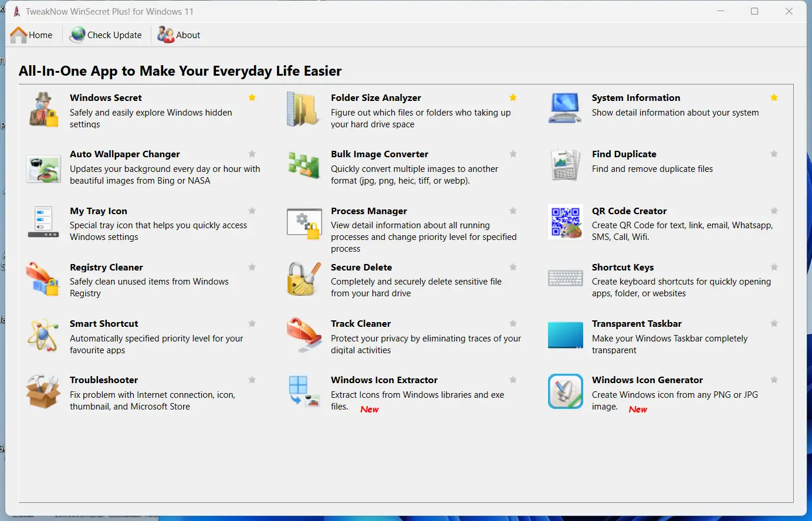Launch the Folder Size Analyzer

pos(377,97)
